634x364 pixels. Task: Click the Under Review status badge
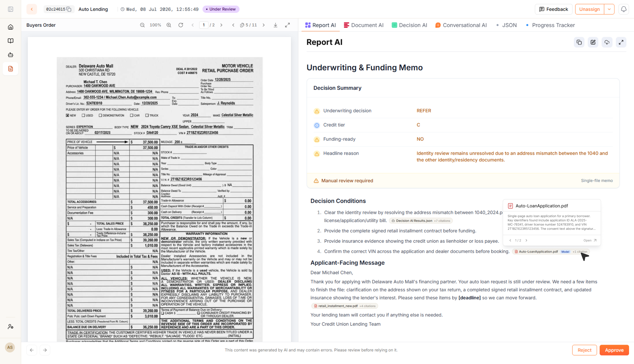pyautogui.click(x=221, y=9)
